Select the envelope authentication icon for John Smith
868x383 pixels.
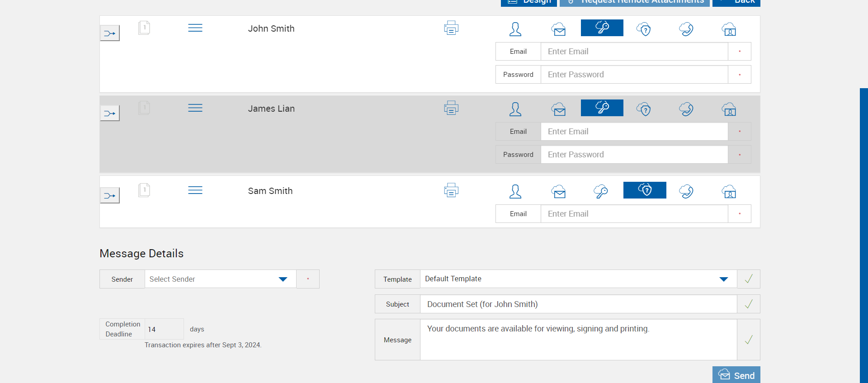[559, 29]
